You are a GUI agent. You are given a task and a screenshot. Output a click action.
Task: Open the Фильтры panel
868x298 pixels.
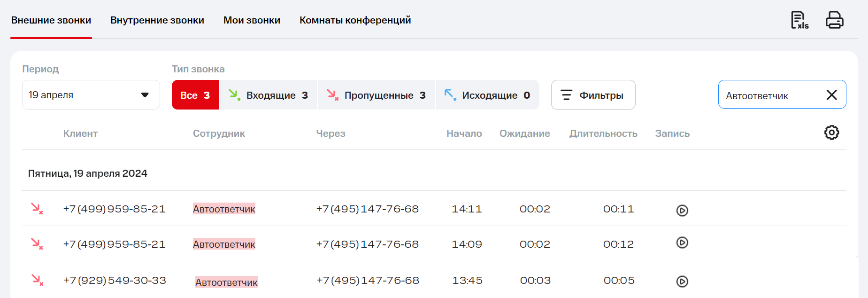593,95
